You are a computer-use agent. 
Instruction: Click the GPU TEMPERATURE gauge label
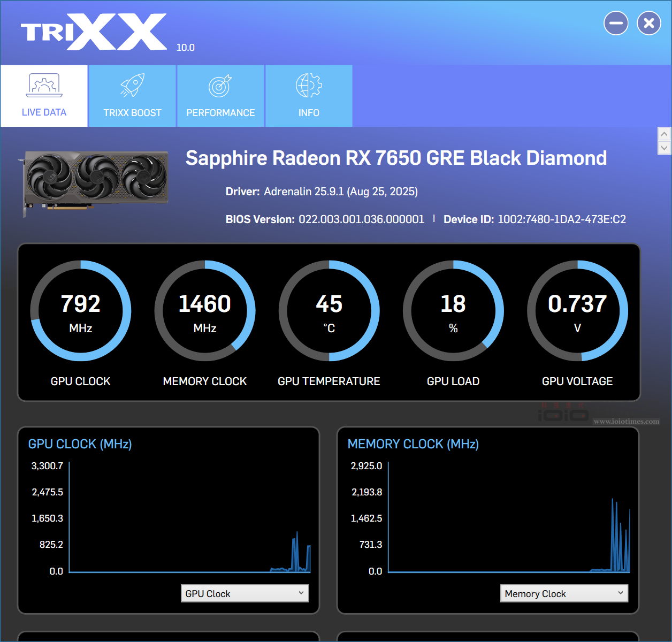coord(329,381)
